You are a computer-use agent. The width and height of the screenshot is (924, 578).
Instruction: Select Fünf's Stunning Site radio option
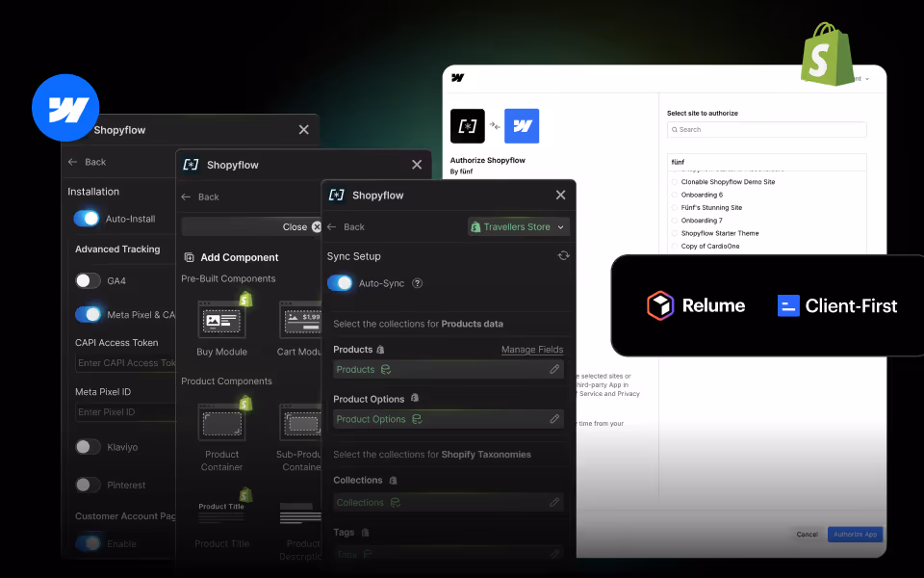pos(675,208)
